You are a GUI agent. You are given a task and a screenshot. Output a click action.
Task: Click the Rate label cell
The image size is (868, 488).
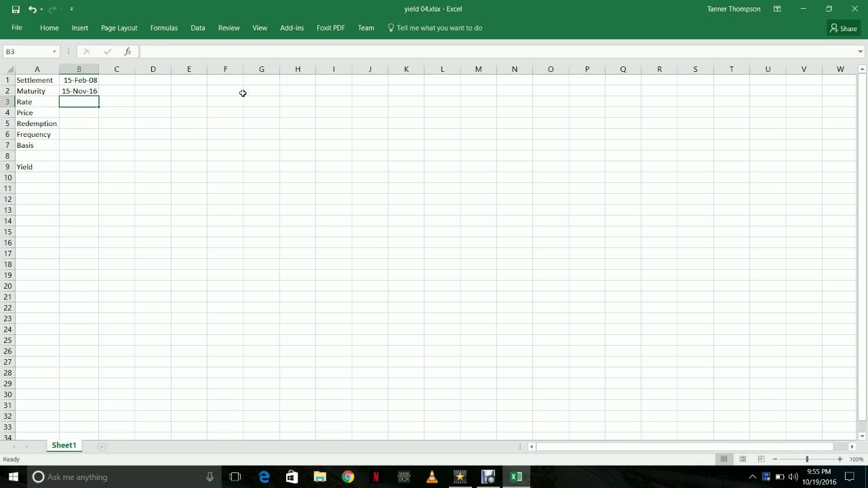coord(37,102)
